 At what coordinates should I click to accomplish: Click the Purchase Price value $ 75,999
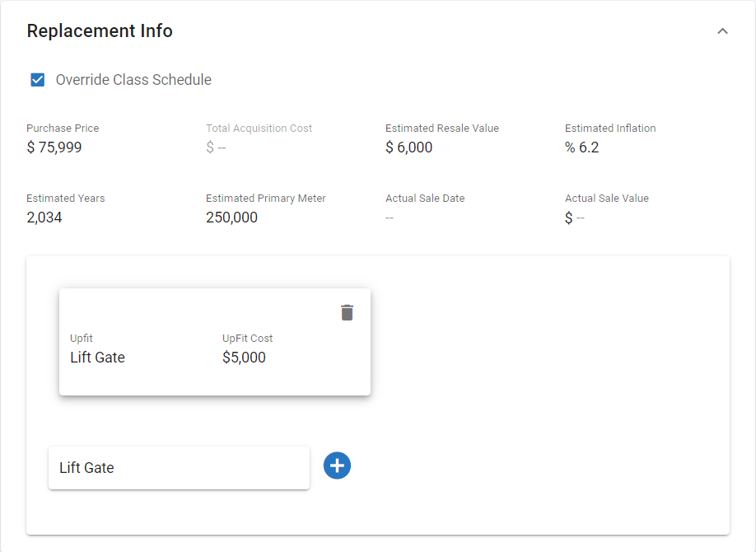coord(54,147)
